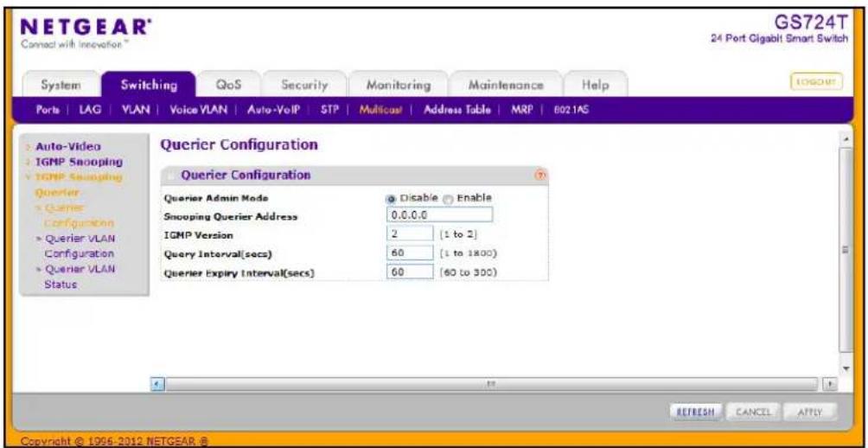Image resolution: width=868 pixels, height=448 pixels.
Task: Open the Maintenance tab
Action: (x=506, y=86)
